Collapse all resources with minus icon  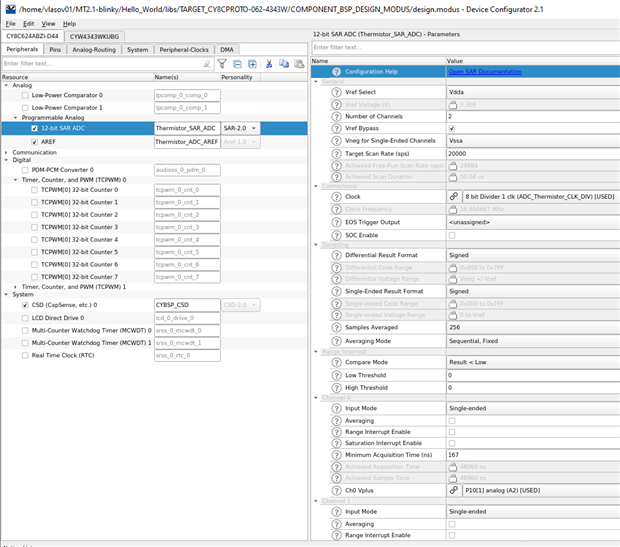pos(237,64)
